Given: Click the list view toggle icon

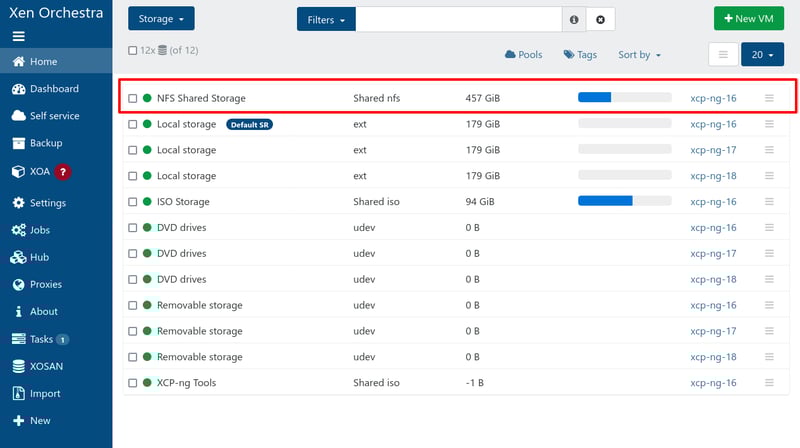Looking at the screenshot, I should pyautogui.click(x=722, y=55).
